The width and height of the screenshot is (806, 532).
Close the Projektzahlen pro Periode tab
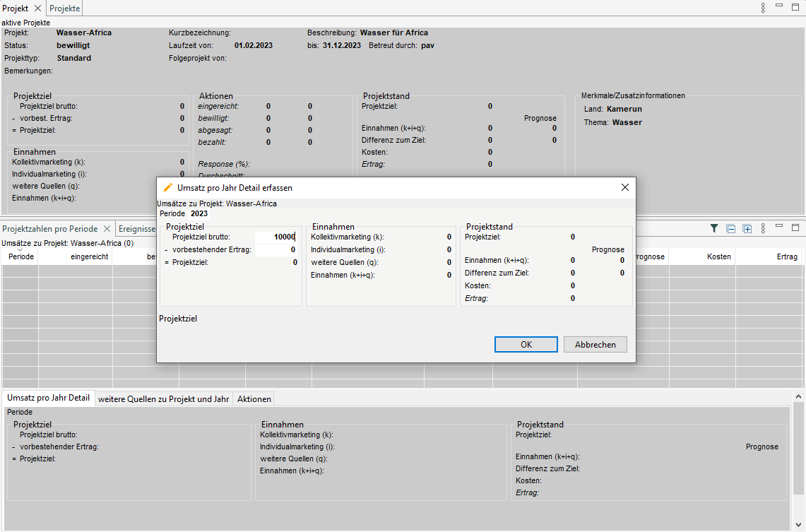106,229
